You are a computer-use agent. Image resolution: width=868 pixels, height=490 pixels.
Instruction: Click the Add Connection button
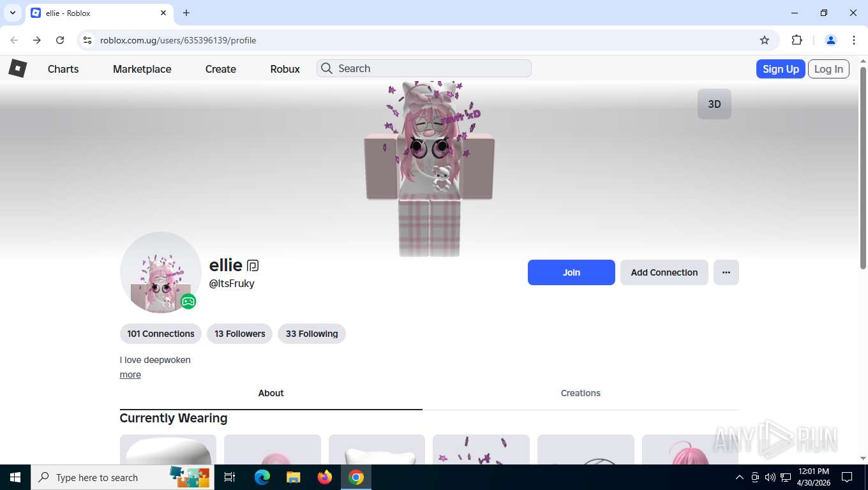(x=664, y=272)
